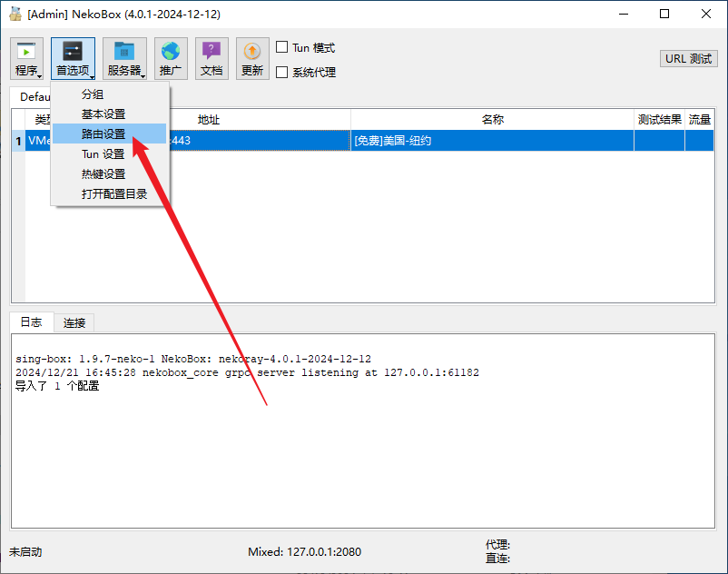Minimize the NekoBox window
The width and height of the screenshot is (728, 574).
click(624, 14)
